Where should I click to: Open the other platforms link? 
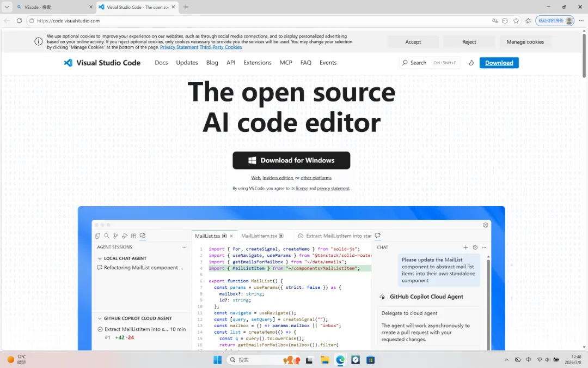click(x=316, y=178)
